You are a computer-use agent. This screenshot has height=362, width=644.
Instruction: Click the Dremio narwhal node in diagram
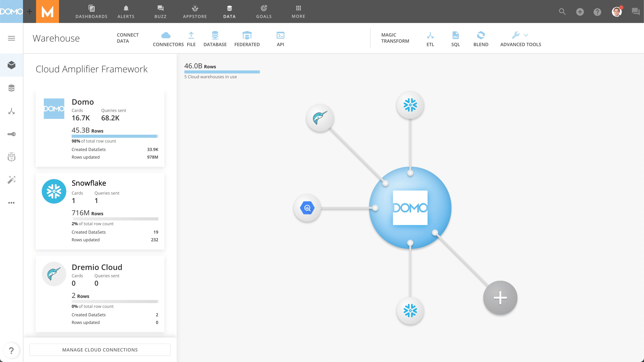pyautogui.click(x=320, y=118)
